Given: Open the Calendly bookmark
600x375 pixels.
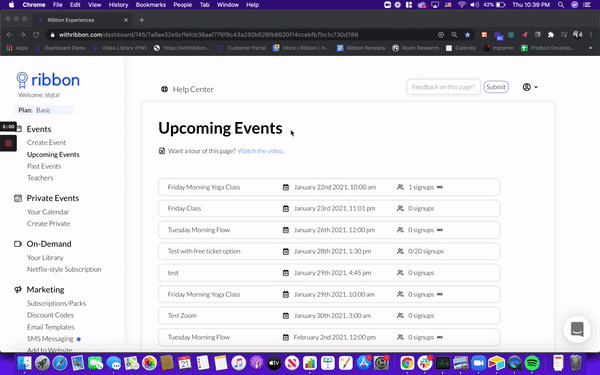Looking at the screenshot, I should point(461,48).
